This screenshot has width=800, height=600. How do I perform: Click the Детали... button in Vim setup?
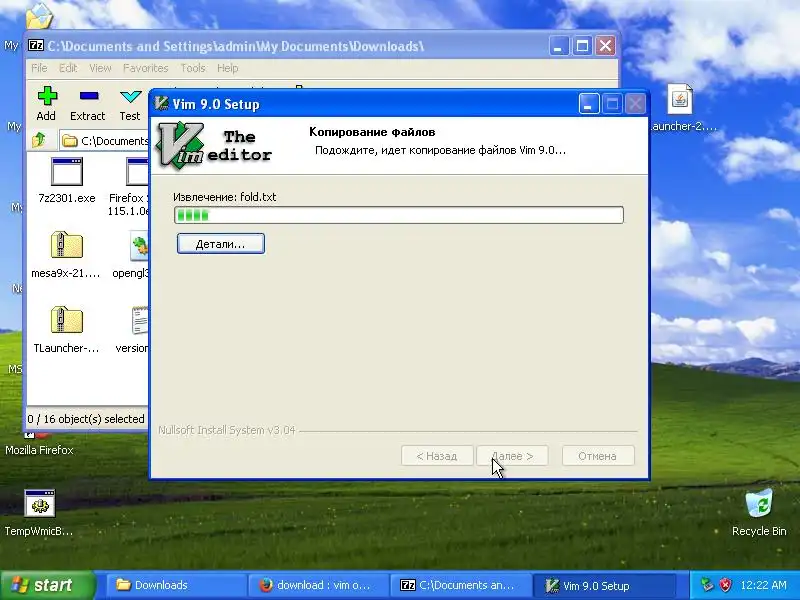tap(220, 243)
